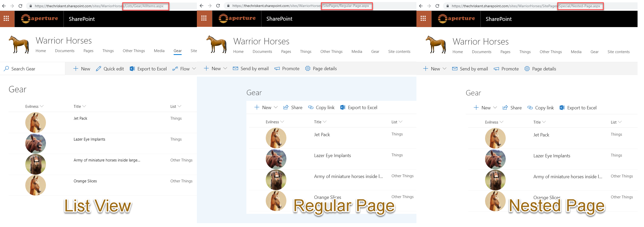
Task: Open Other Things in Regular Page navigation
Action: [331, 52]
